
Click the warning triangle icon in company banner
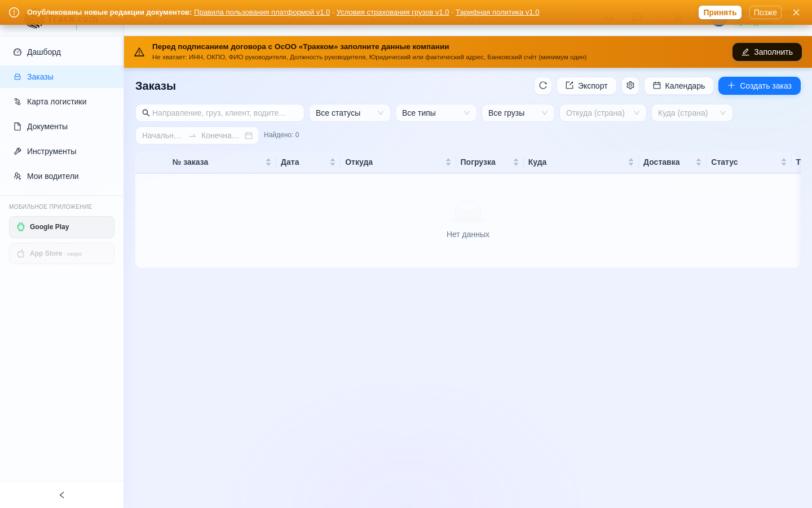pos(139,52)
